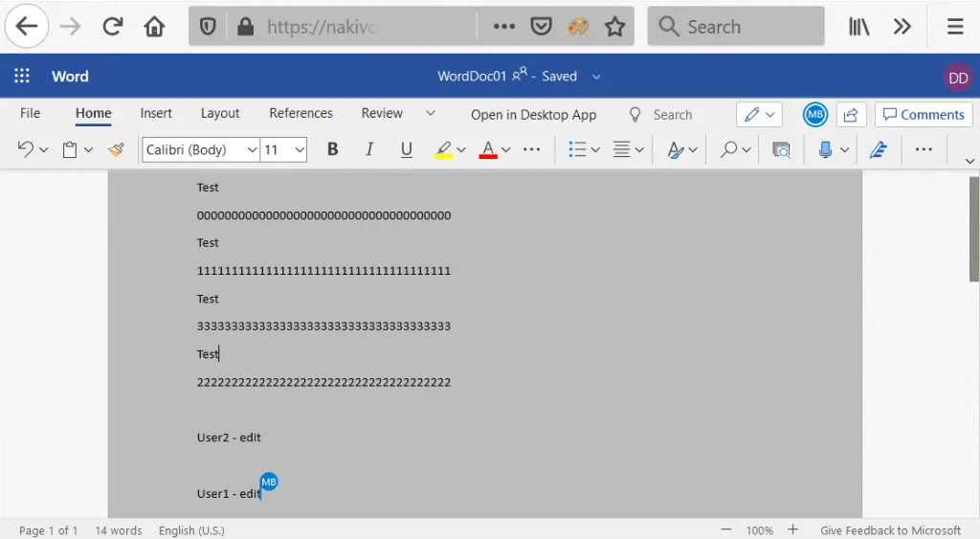The height and width of the screenshot is (539, 980).
Task: Toggle Bold formatting
Action: tap(333, 149)
